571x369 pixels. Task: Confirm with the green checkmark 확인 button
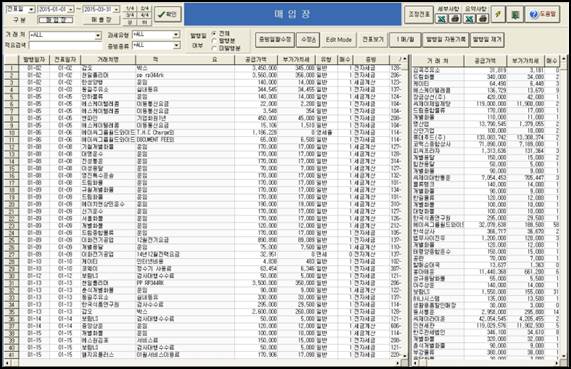(x=168, y=15)
